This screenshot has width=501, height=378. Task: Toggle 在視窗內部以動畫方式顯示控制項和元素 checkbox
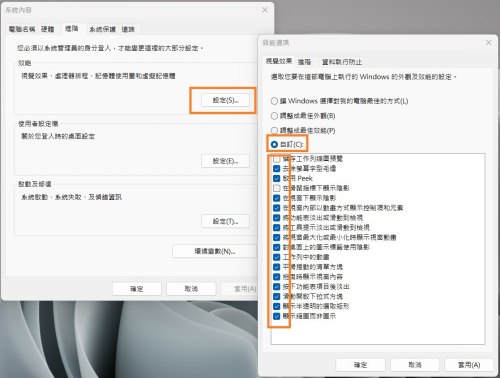click(x=276, y=208)
